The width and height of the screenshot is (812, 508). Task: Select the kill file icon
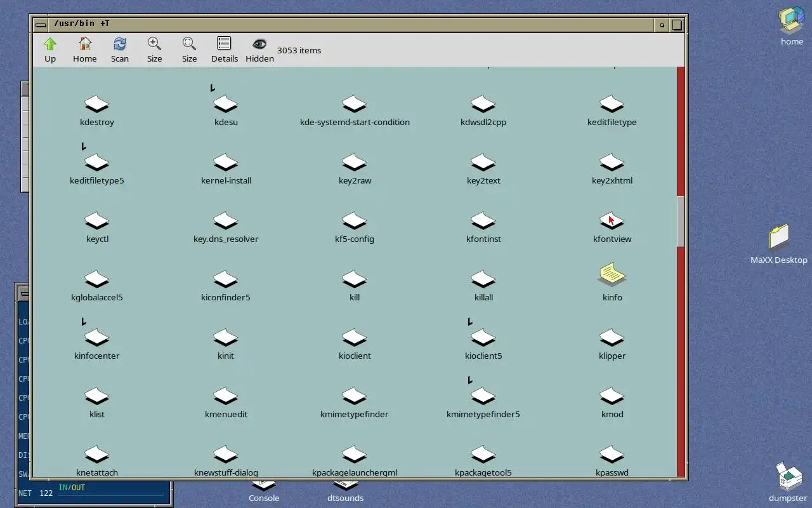click(355, 279)
